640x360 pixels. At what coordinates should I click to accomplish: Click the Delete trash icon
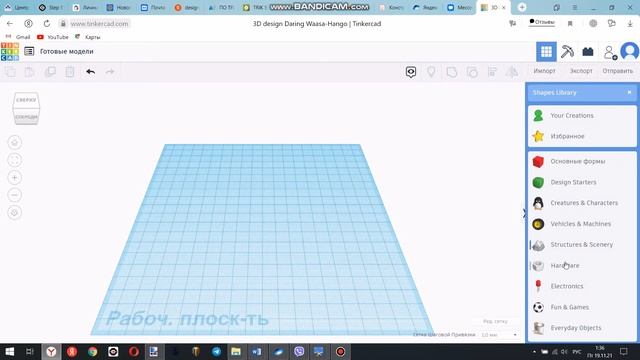70,72
